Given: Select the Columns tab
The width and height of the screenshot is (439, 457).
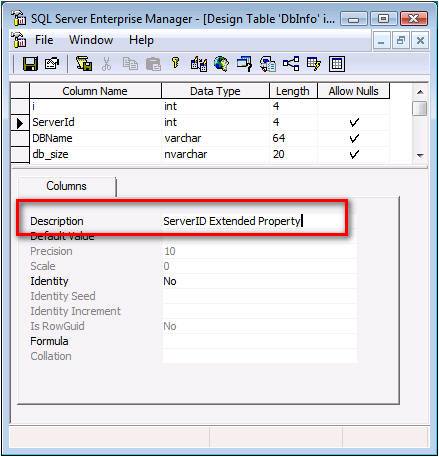Looking at the screenshot, I should (x=67, y=186).
